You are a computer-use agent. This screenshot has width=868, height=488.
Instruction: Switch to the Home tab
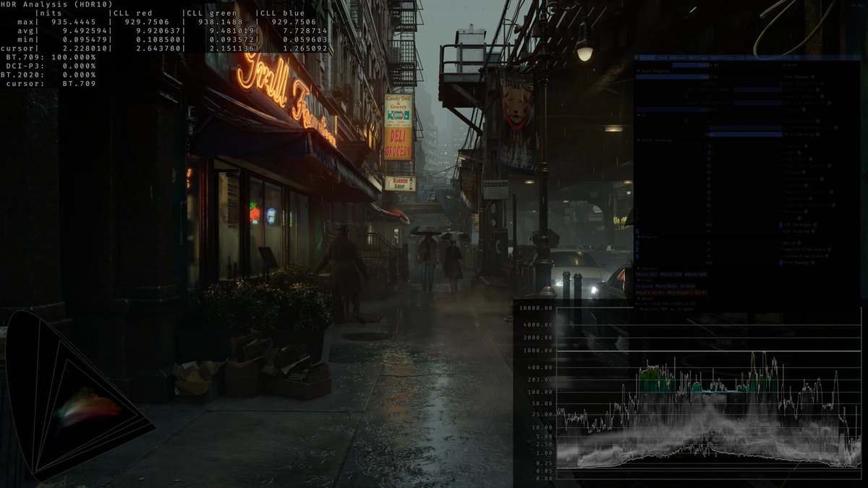[x=662, y=57]
